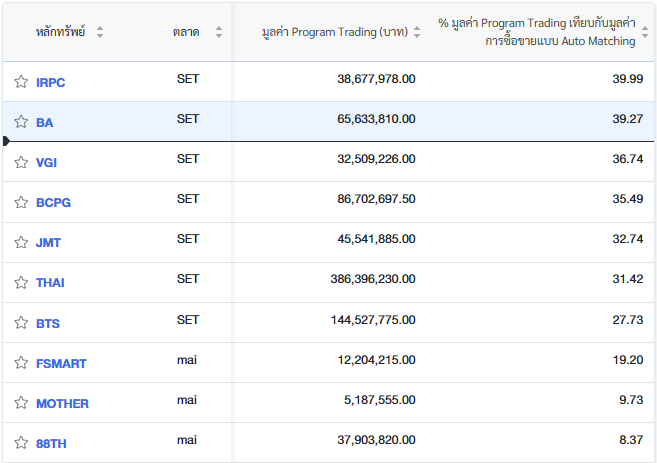This screenshot has height=463, width=657.
Task: Open the FSMART symbol link
Action: pyautogui.click(x=61, y=363)
